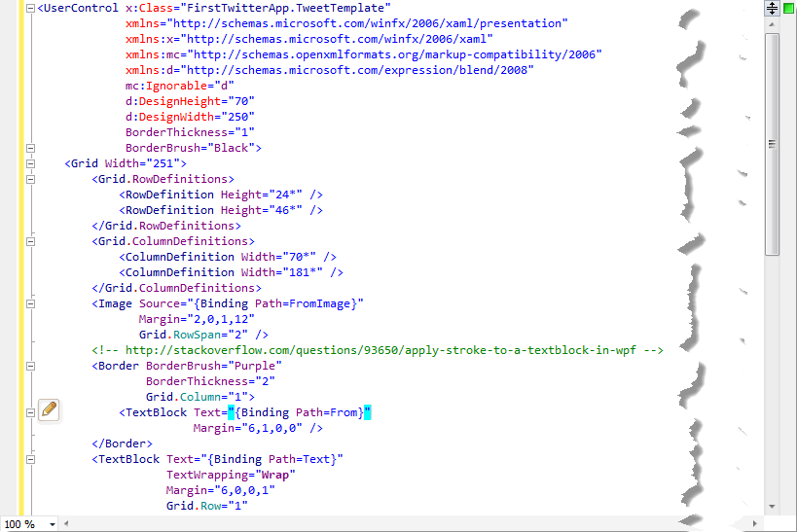Viewport: 797px width, 532px height.
Task: Click the openxmlformats markup-compatibility URL
Action: [x=394, y=54]
